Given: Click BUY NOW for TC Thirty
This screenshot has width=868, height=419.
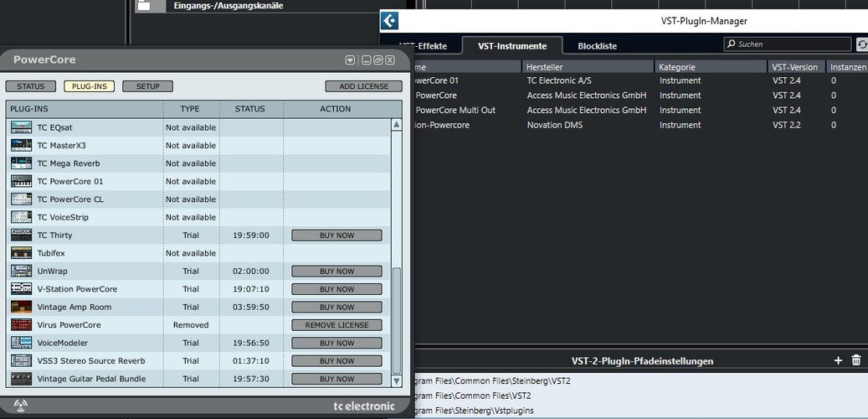Looking at the screenshot, I should 336,235.
